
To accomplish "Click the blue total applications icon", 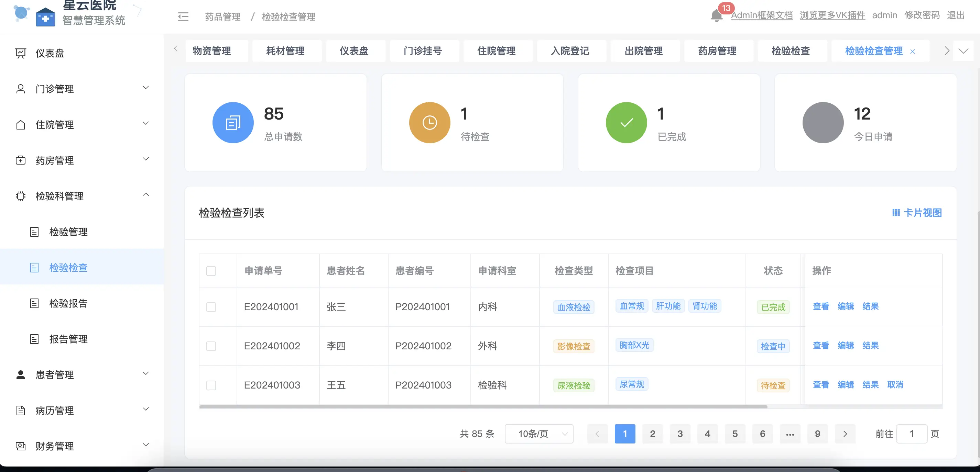I will click(x=233, y=123).
